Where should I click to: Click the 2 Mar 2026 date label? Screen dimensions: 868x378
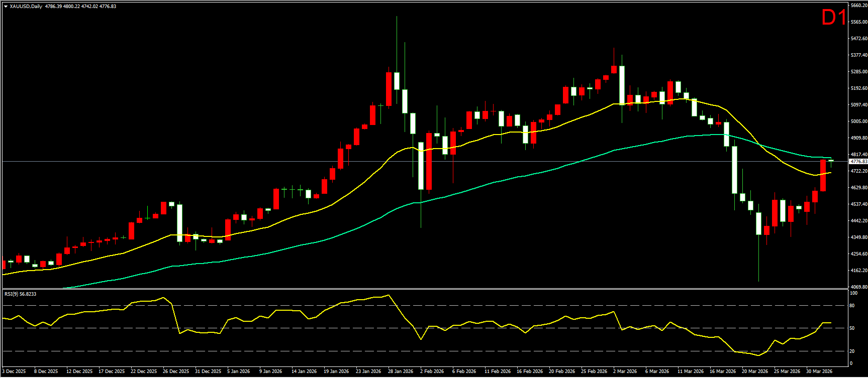pyautogui.click(x=626, y=371)
